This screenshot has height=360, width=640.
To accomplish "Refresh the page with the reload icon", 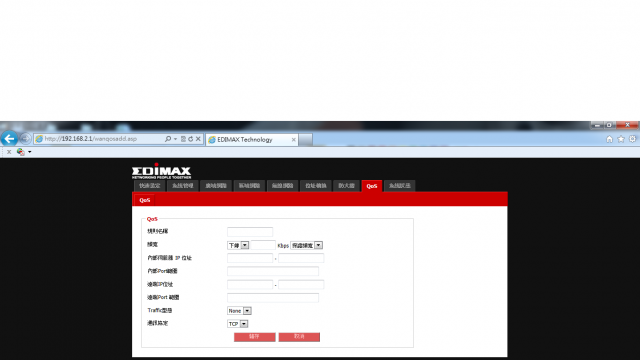I will tap(191, 139).
